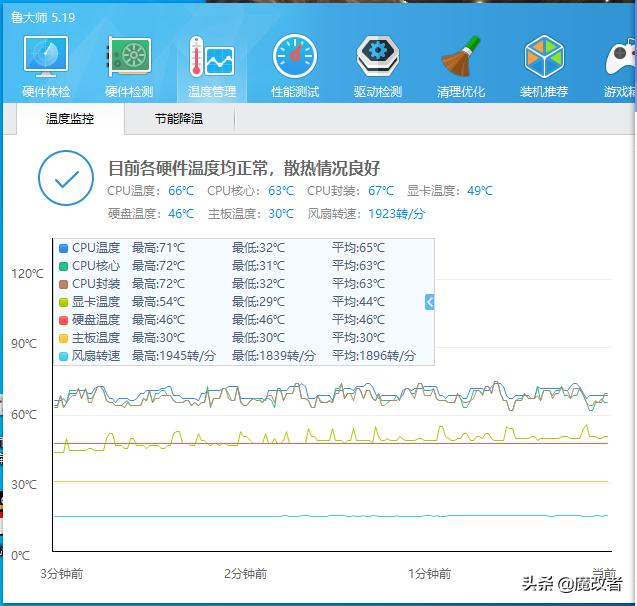Switch to 温度监控 tab
Image resolution: width=637 pixels, height=606 pixels.
point(70,119)
